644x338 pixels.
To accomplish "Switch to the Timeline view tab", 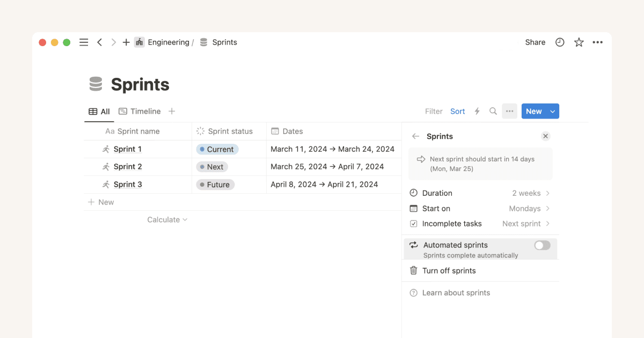I will (140, 111).
